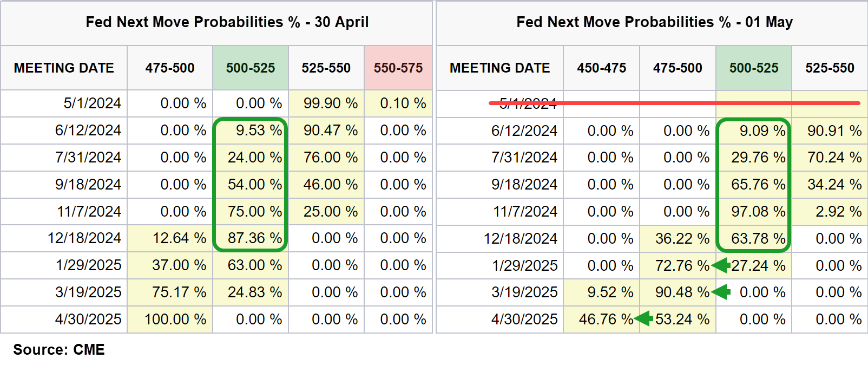Click the green arrow beside 72.76 %
The width and height of the screenshot is (868, 365).
(x=721, y=265)
